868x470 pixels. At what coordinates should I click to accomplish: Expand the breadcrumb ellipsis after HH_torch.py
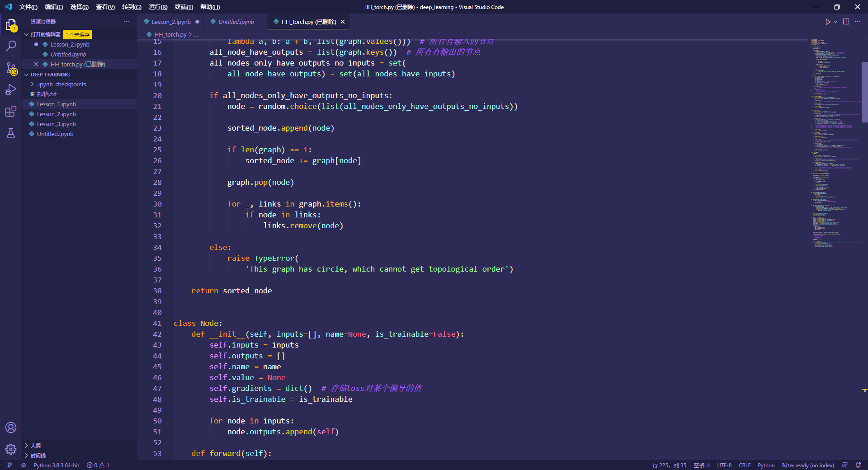pyautogui.click(x=196, y=34)
